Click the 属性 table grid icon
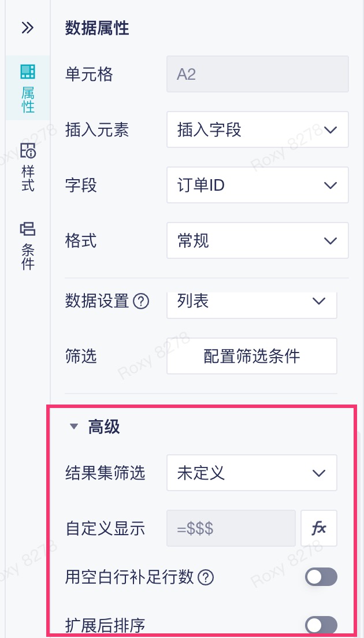The image size is (364, 638). coord(28,72)
